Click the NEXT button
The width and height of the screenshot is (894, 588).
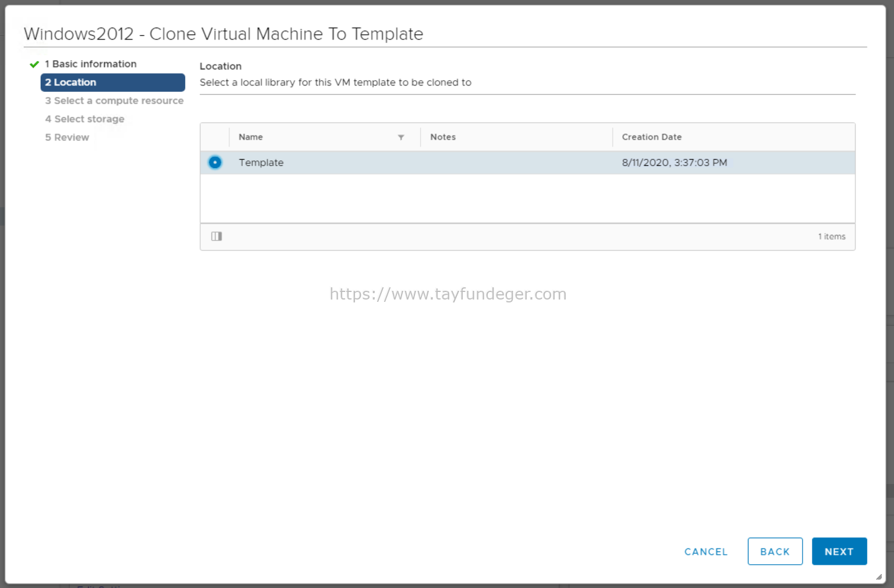coord(839,551)
